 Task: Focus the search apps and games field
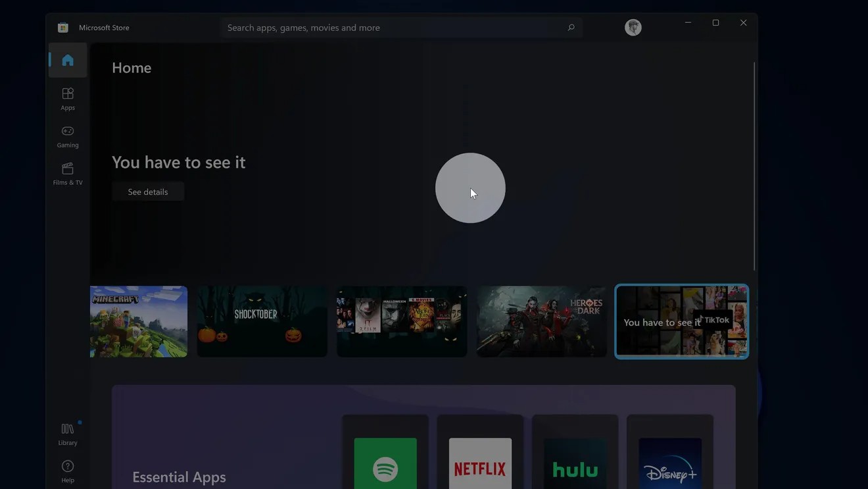(401, 28)
